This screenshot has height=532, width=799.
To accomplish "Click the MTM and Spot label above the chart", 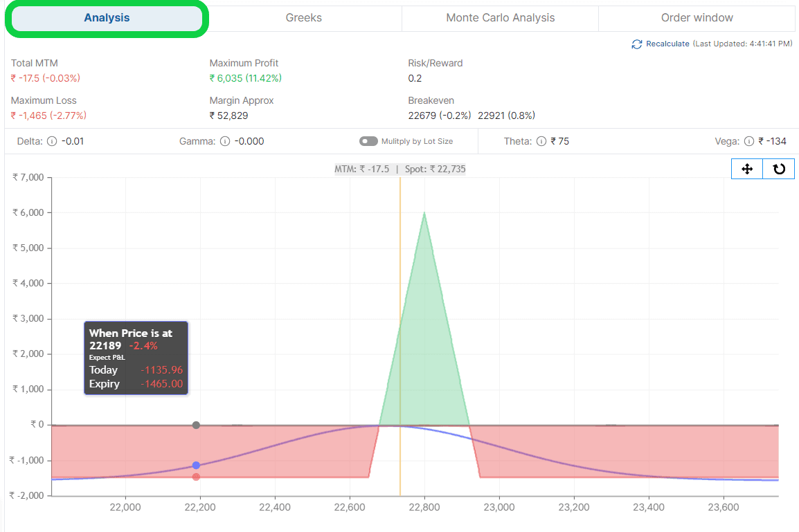I will 400,169.
